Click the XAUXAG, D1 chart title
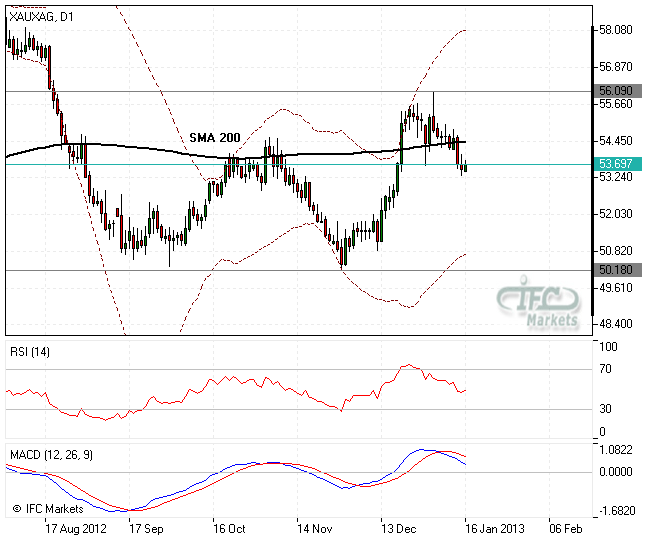The image size is (647, 538). (x=41, y=16)
